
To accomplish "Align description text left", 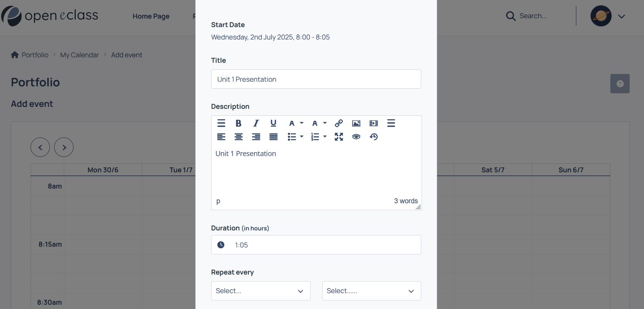I will pos(221,137).
